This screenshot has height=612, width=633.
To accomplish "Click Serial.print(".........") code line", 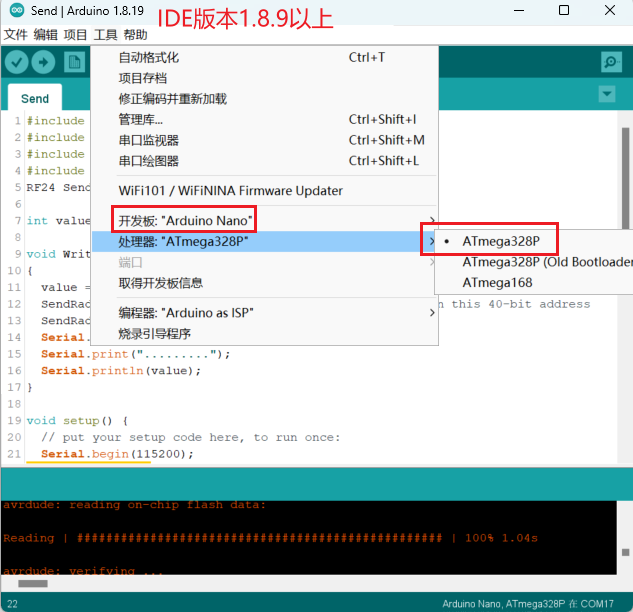I will coord(135,354).
